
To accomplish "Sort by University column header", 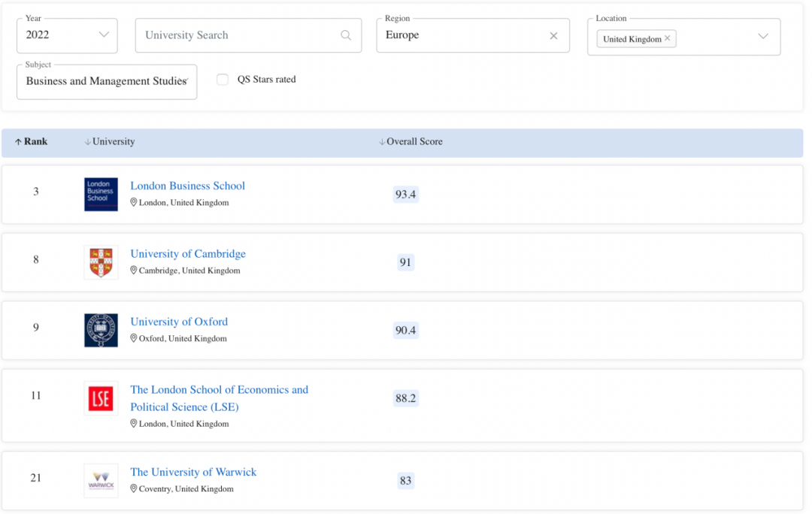I will [110, 141].
